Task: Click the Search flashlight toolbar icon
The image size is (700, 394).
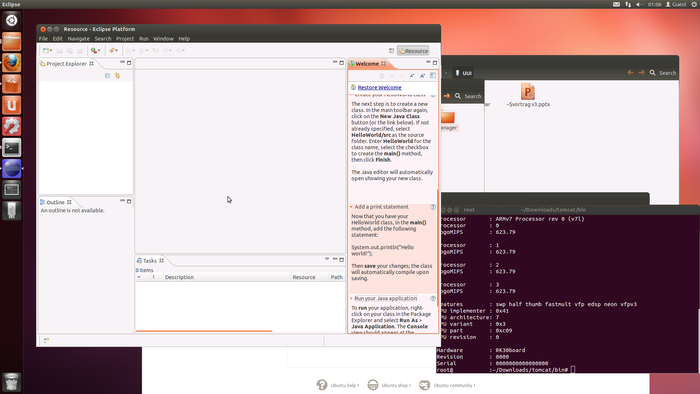Action: click(x=112, y=50)
